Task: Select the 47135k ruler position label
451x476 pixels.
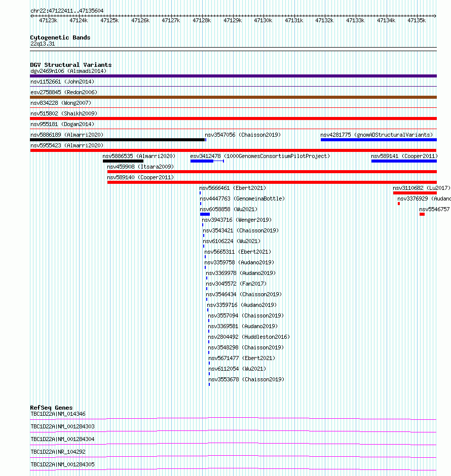Action: pos(417,20)
